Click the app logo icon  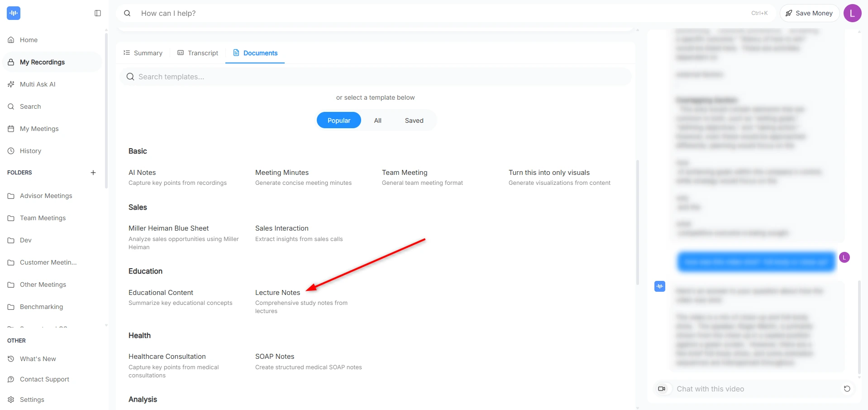click(14, 13)
